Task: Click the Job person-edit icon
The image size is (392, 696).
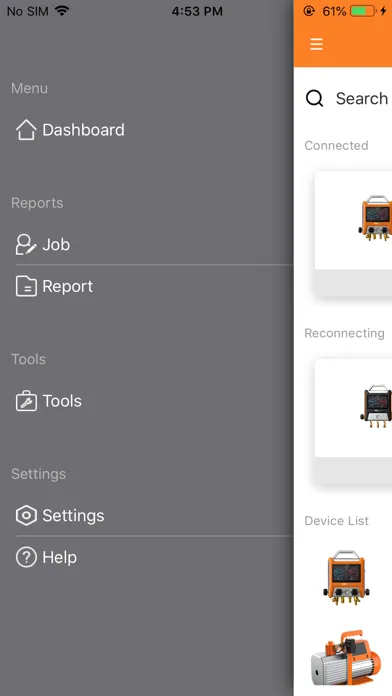Action: click(x=26, y=245)
